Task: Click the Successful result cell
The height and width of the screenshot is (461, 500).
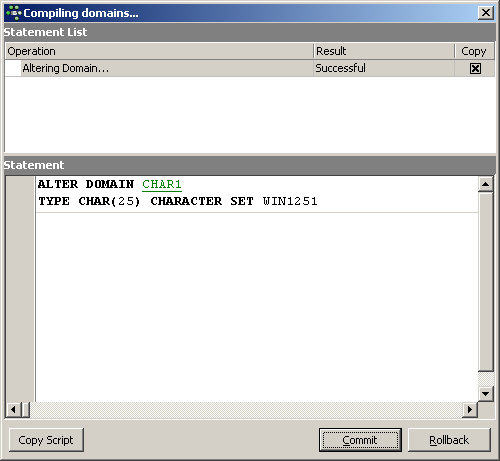Action: (384, 68)
